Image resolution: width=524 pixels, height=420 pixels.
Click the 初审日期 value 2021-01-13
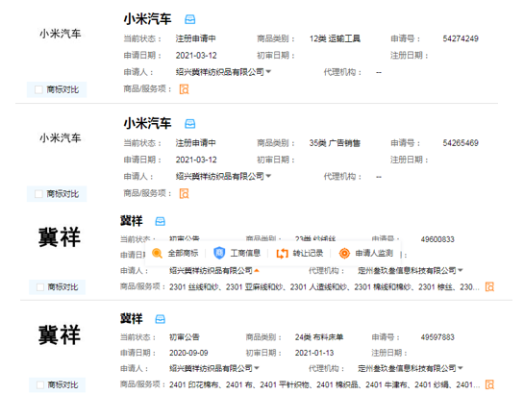(314, 353)
